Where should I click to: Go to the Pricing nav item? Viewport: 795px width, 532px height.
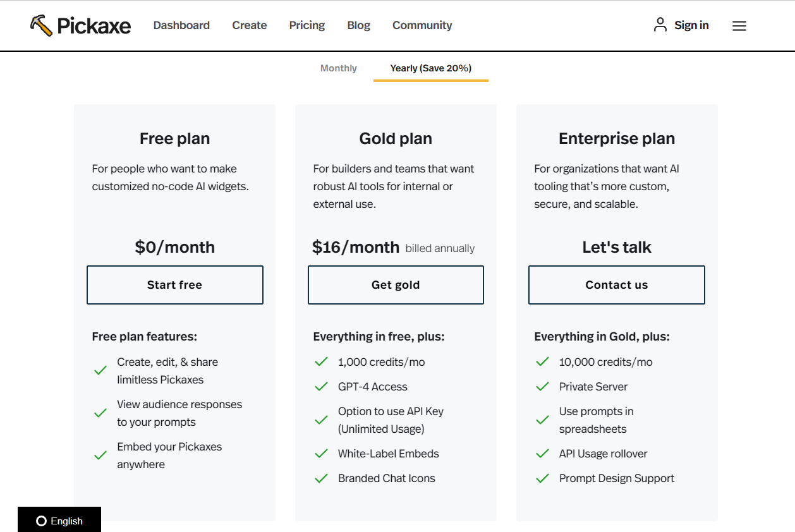pyautogui.click(x=307, y=25)
